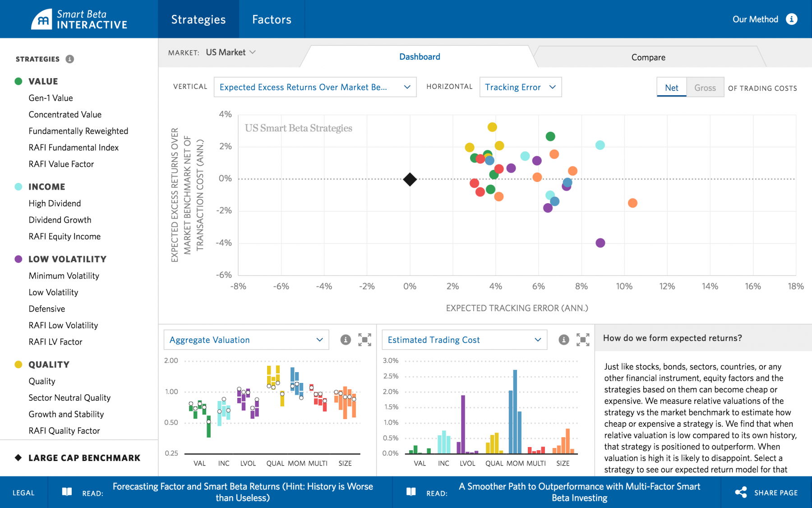Click the Strategies info icon in sidebar
The image size is (812, 508).
[x=69, y=59]
